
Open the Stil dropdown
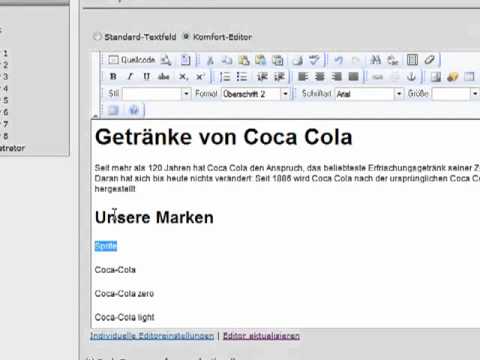click(157, 94)
